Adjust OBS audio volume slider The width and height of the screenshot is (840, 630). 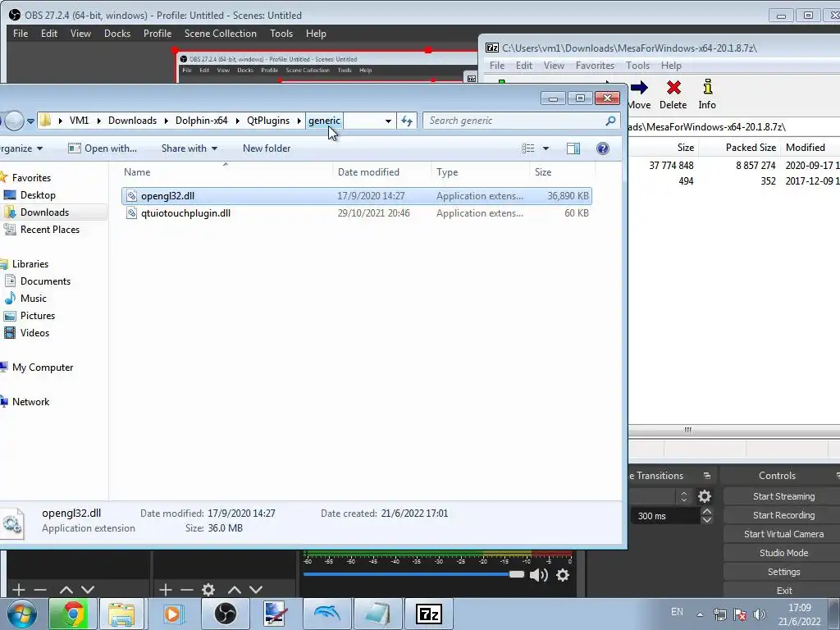coord(517,574)
